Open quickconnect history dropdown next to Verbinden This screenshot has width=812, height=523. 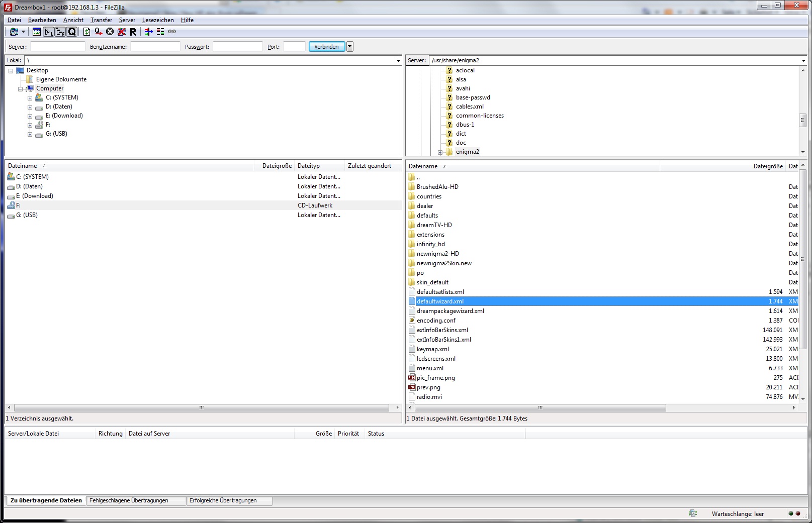(x=350, y=47)
